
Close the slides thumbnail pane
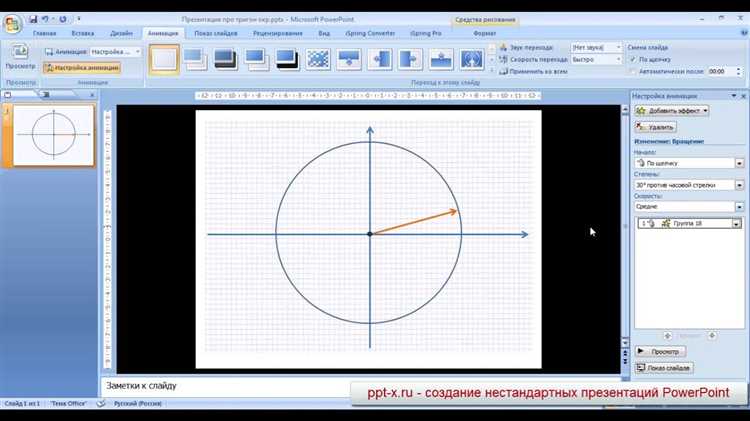tap(92, 95)
